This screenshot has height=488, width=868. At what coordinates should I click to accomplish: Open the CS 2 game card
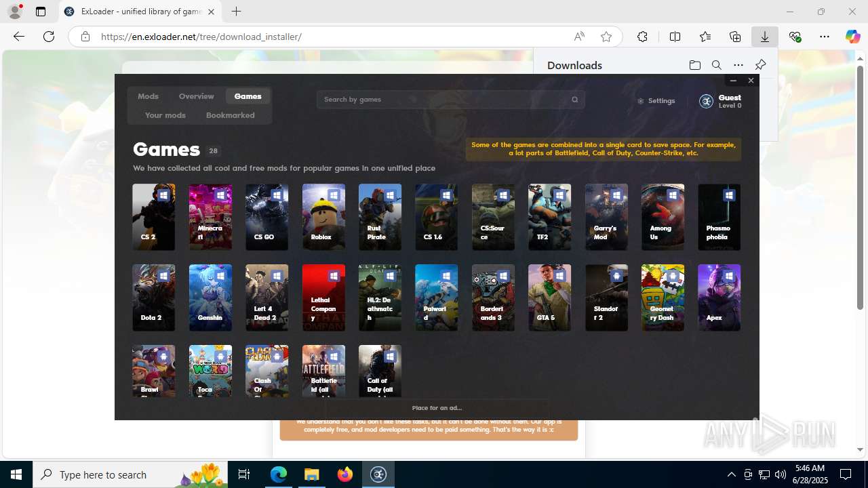(x=154, y=217)
